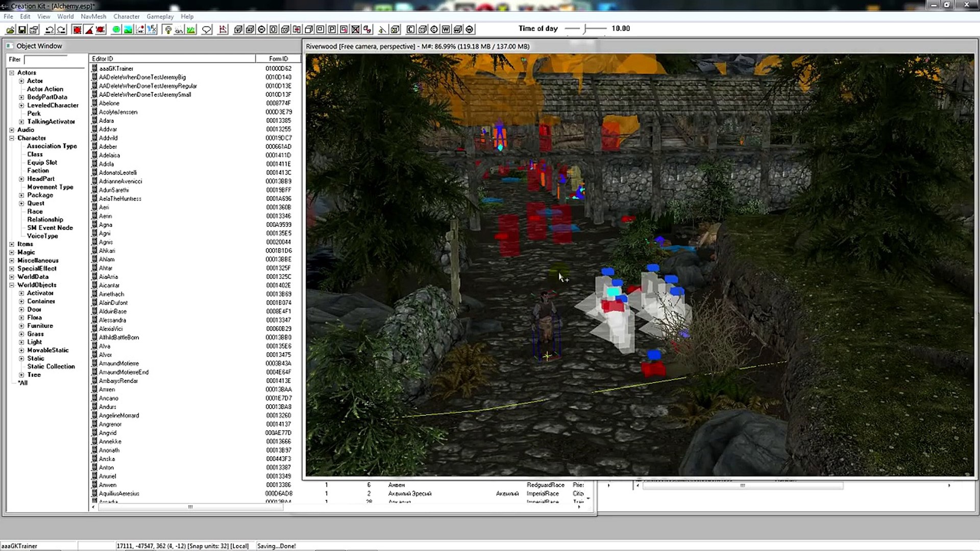This screenshot has height=551, width=980.
Task: Expand the Character tree node
Action: coord(12,138)
